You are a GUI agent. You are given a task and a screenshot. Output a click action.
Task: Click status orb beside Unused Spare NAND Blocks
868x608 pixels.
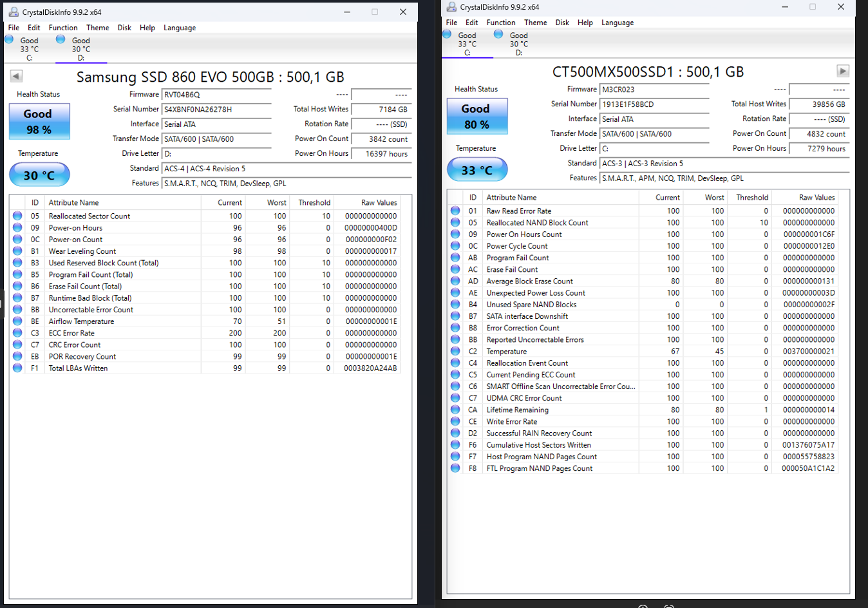pyautogui.click(x=455, y=305)
